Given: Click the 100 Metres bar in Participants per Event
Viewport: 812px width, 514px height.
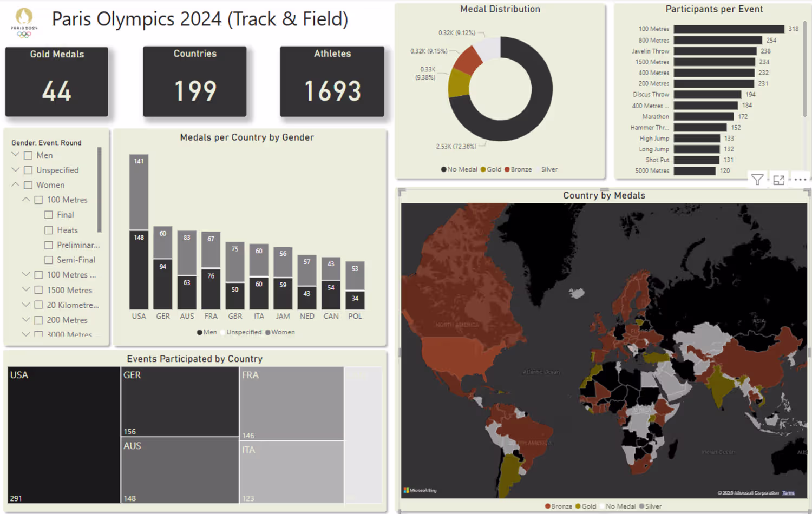Looking at the screenshot, I should 729,29.
